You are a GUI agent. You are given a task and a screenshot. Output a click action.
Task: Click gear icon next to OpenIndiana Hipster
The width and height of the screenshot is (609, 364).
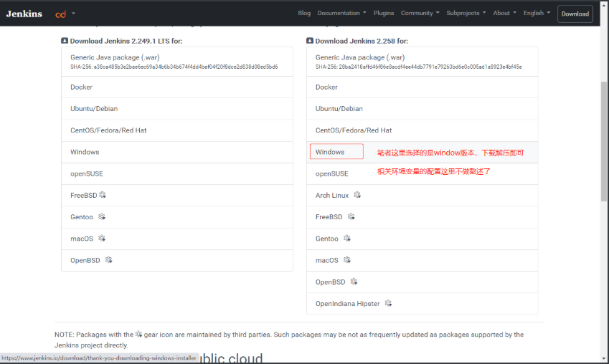388,303
